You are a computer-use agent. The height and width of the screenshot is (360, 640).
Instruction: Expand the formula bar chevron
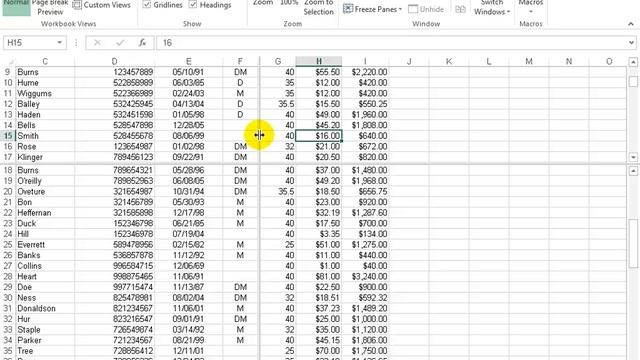(631, 42)
